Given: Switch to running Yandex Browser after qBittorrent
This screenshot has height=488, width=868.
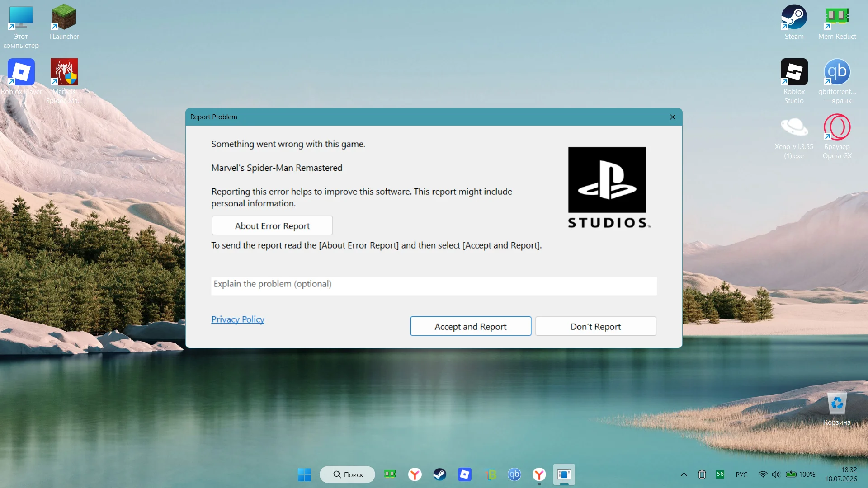Looking at the screenshot, I should click(x=539, y=474).
